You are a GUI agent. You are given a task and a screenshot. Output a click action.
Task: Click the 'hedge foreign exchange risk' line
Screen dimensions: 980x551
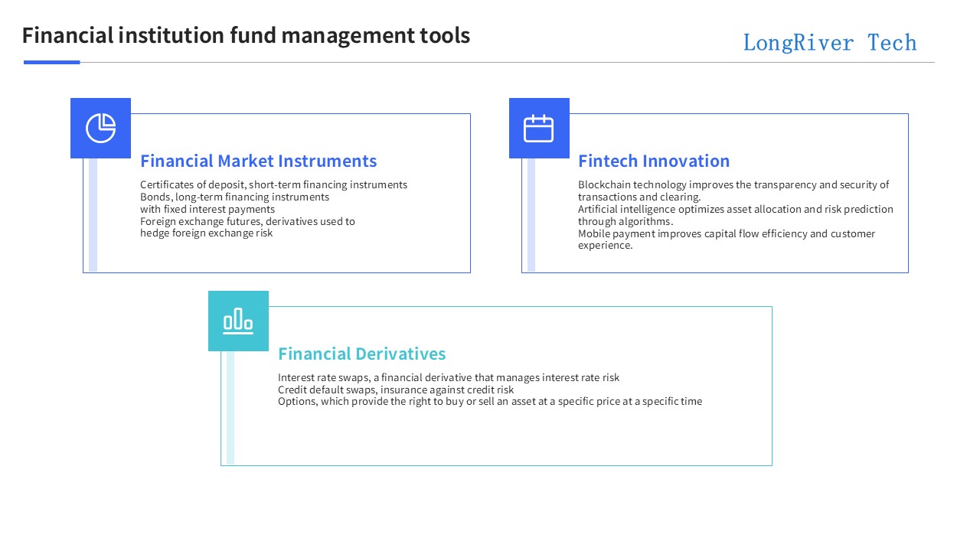(207, 233)
